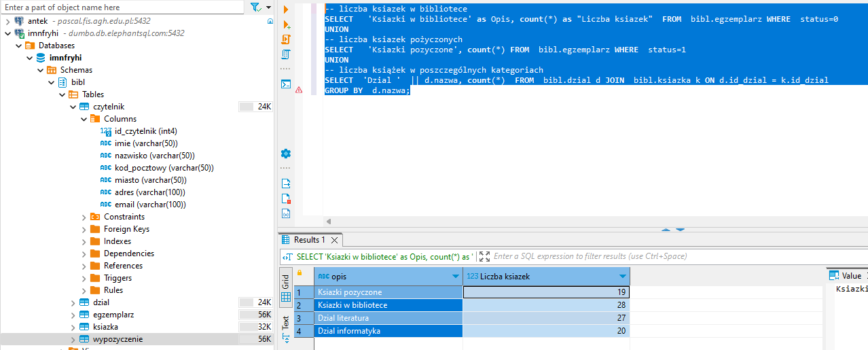The image size is (868, 350).
Task: Expand the Constraints folder
Action: click(x=84, y=217)
